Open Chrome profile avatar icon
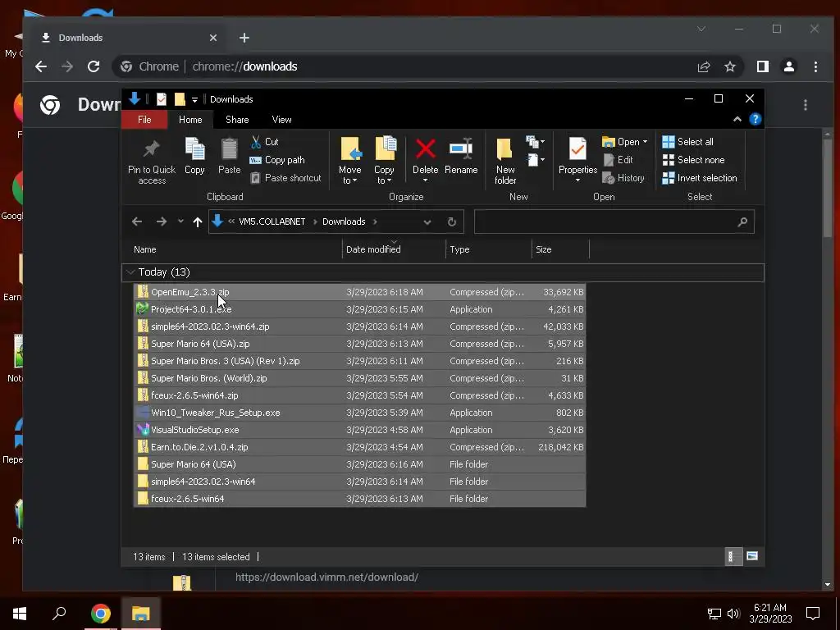Image resolution: width=840 pixels, height=630 pixels. click(x=788, y=66)
